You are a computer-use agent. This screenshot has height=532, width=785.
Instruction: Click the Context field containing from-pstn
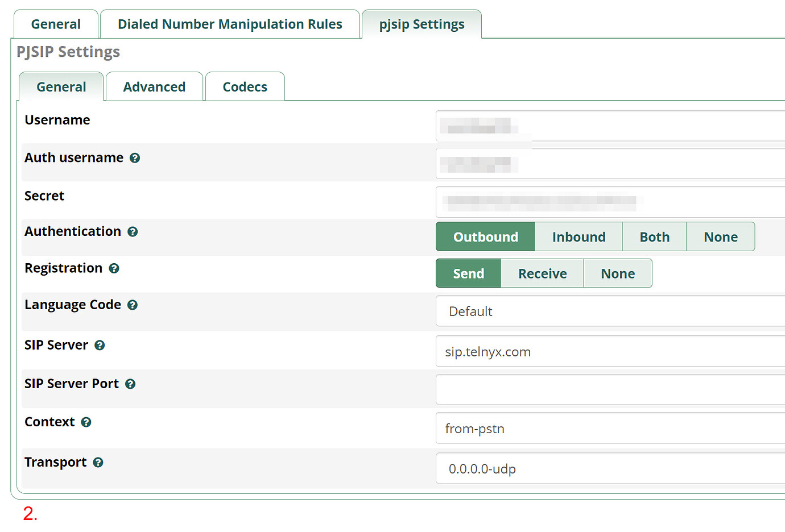click(x=610, y=429)
